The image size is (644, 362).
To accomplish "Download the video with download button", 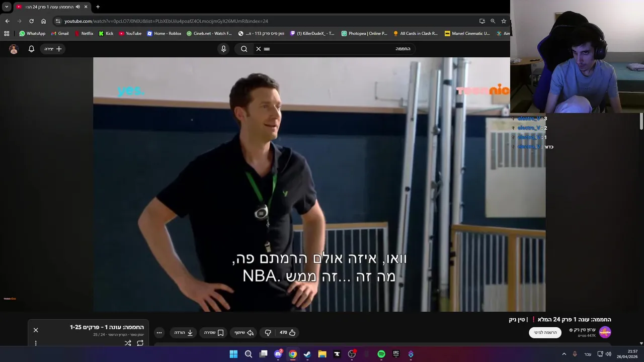I will click(184, 332).
